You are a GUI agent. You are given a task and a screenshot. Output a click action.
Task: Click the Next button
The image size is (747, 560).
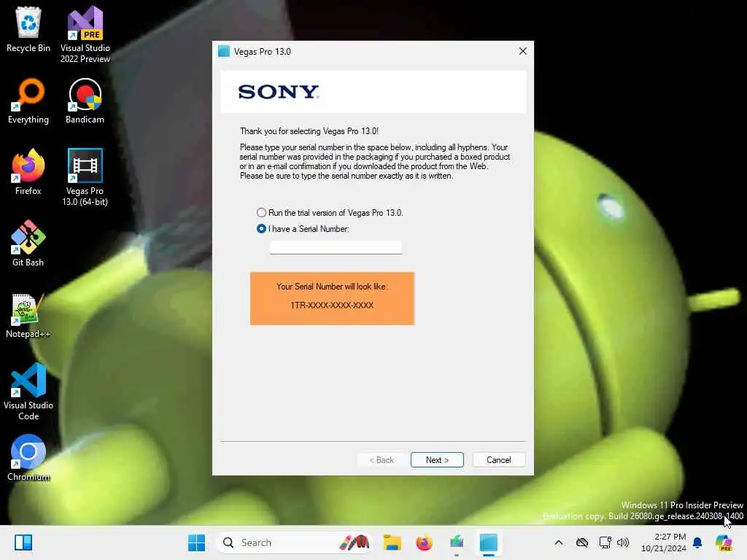click(x=437, y=459)
